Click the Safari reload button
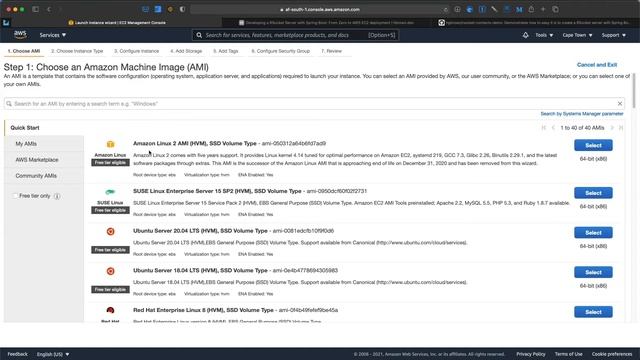This screenshot has height=360, width=640. tap(445, 9)
